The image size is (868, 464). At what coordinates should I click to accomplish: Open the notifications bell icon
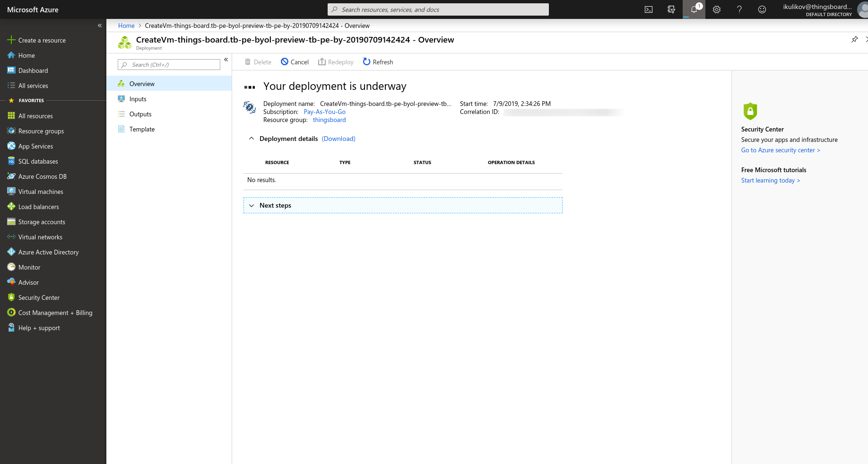coord(694,9)
